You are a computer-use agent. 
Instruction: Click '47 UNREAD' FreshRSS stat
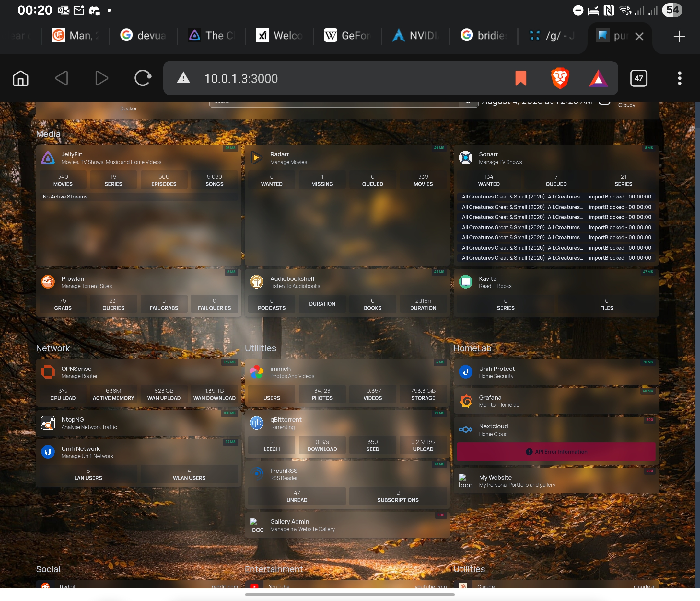click(x=297, y=496)
